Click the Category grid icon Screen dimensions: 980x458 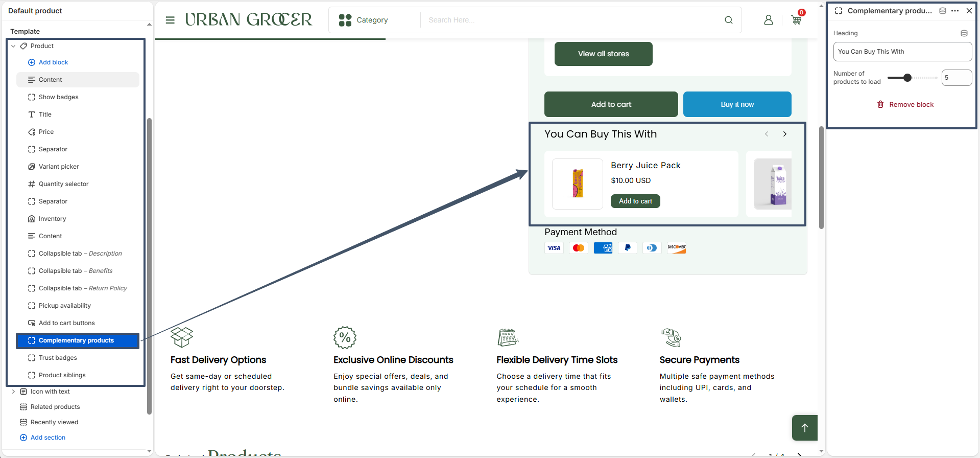[x=345, y=20]
